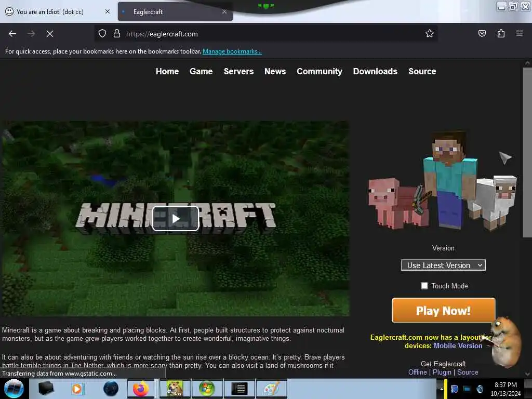
Task: Close the You are an Idiot tab
Action: [x=108, y=11]
